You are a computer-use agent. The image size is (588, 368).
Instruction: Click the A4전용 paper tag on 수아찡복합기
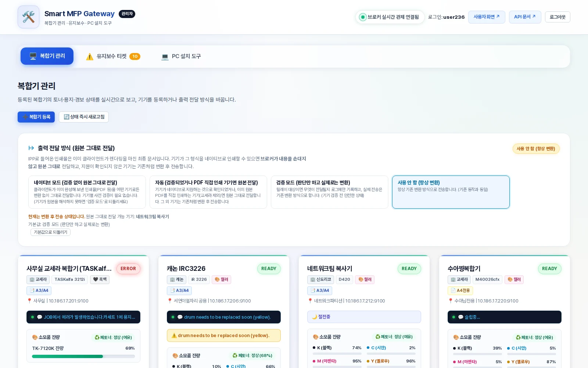pos(460,290)
